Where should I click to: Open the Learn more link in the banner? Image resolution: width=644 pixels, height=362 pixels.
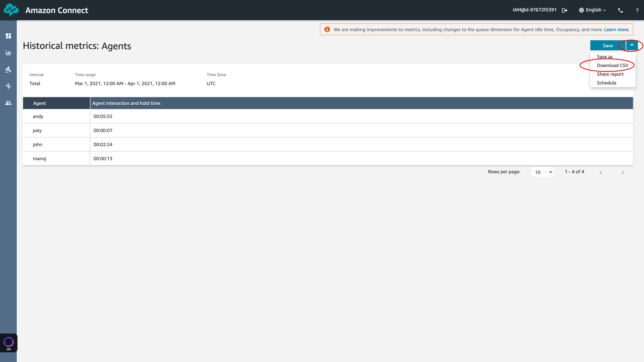pos(616,29)
